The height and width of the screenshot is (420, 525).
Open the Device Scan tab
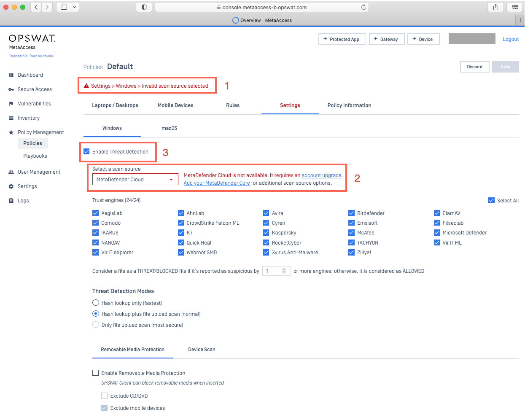(202, 350)
